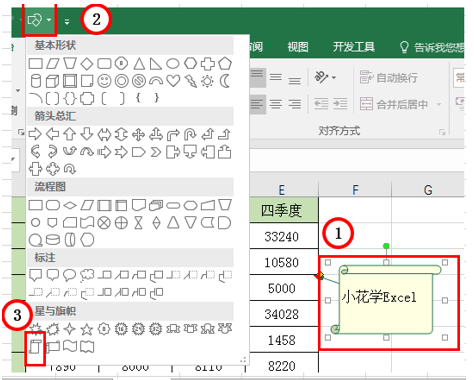Image resolution: width=474 pixels, height=380 pixels.
Task: Select the sun shape
Action: [207, 81]
